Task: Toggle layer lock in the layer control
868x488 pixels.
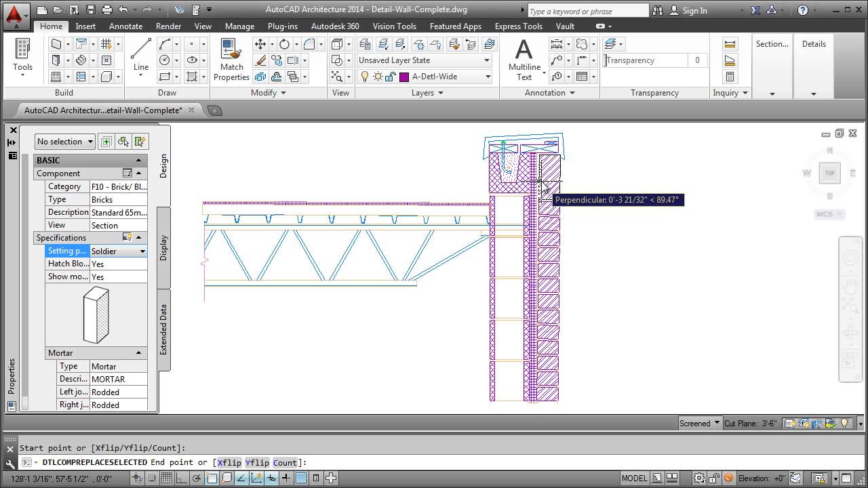Action: click(x=388, y=77)
